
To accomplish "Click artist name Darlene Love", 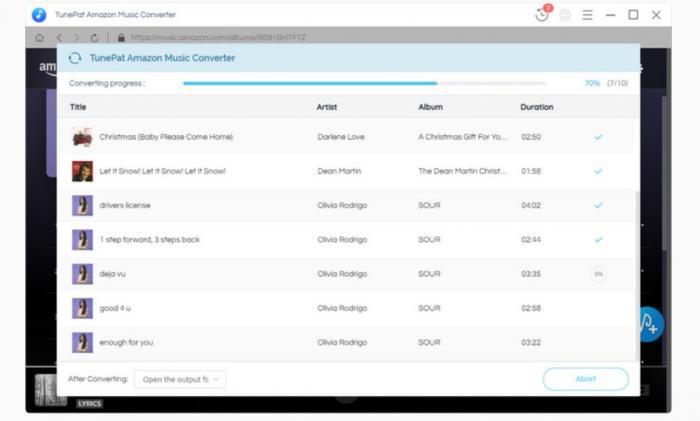I will click(x=341, y=137).
